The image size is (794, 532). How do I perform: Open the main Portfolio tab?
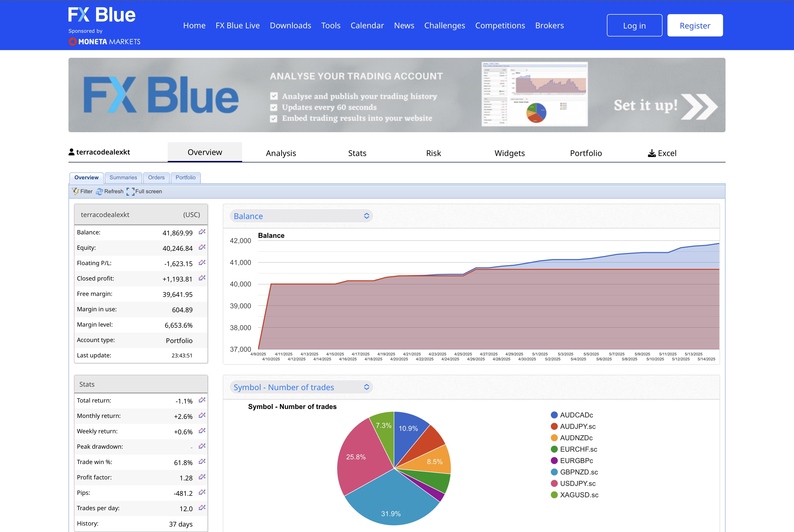pyautogui.click(x=586, y=153)
